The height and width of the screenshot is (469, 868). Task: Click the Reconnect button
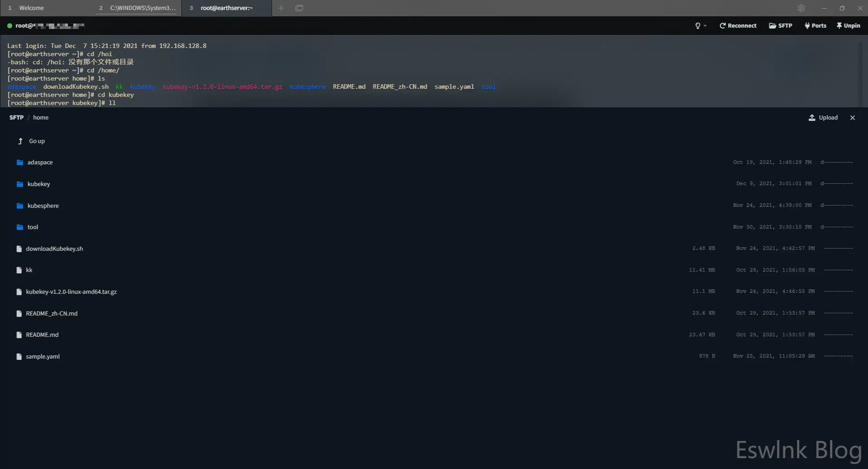(x=738, y=26)
